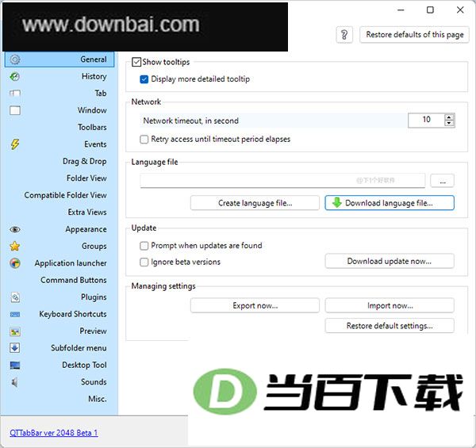
Task: Increase network timeout with up arrow
Action: (449, 117)
